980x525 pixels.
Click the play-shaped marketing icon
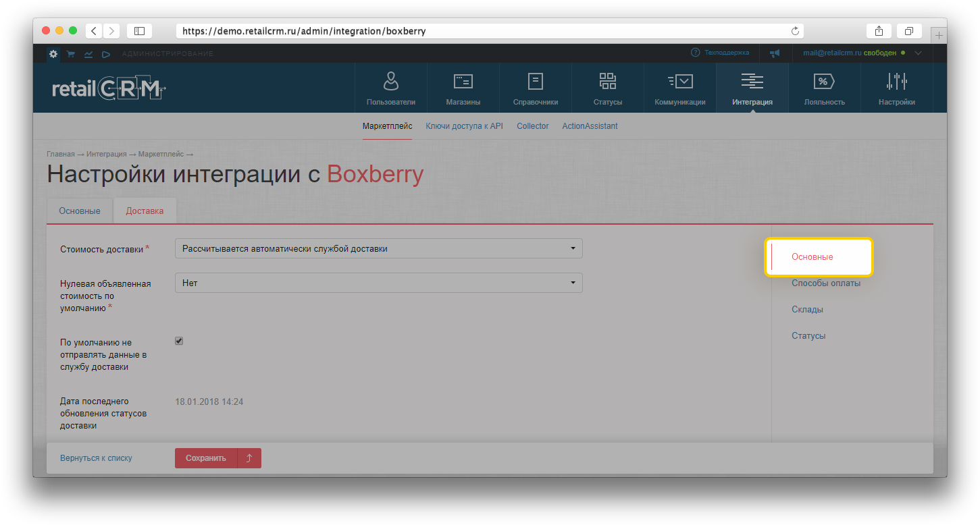coord(106,54)
